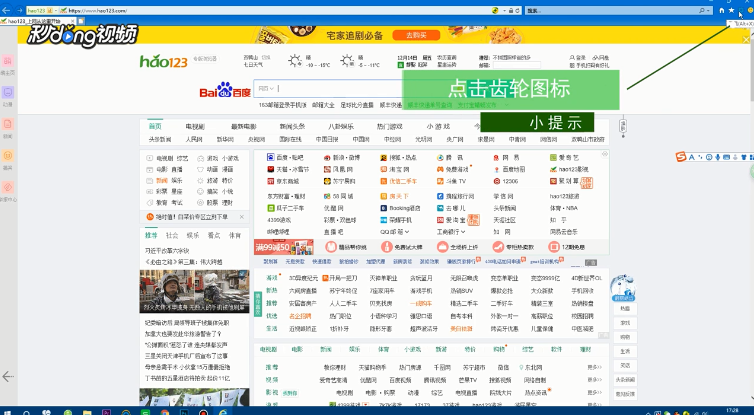Open the 名企招聘 link
Viewport: 754px width, 415px height.
300,316
